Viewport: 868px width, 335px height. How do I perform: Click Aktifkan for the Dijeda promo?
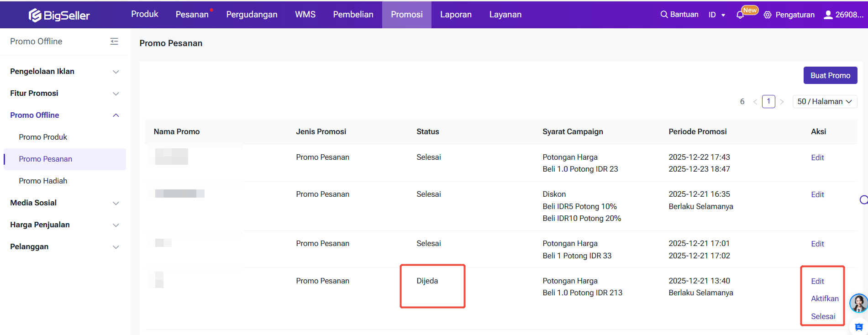[x=825, y=298]
